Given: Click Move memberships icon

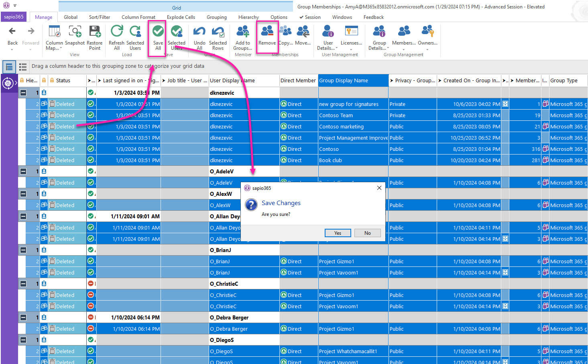Looking at the screenshot, I should (303, 31).
